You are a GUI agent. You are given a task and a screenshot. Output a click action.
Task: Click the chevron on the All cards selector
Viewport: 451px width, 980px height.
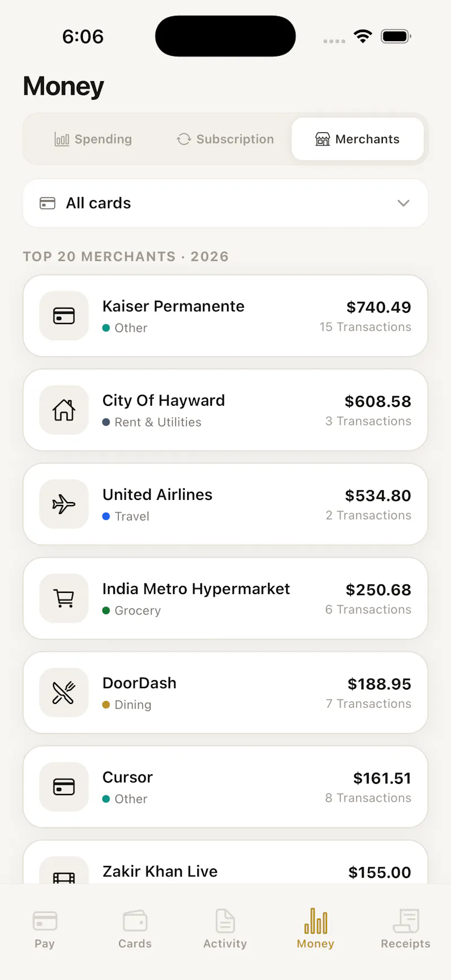click(403, 203)
